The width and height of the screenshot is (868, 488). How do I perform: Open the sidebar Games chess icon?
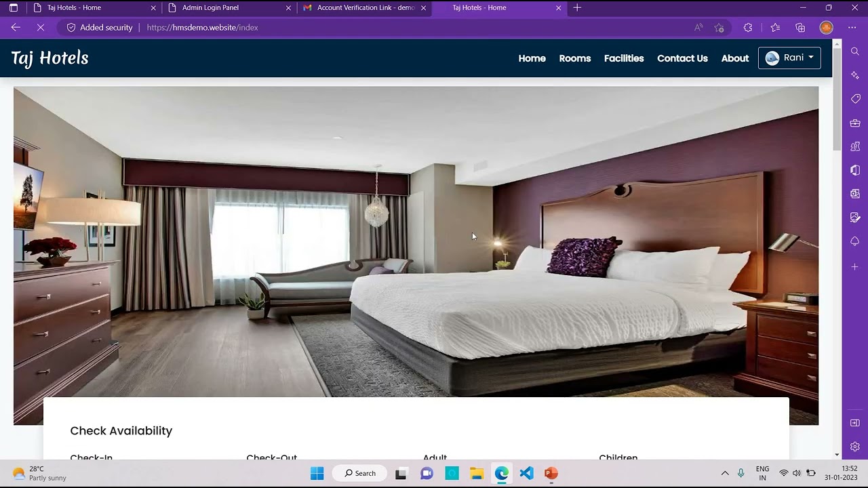(x=855, y=146)
